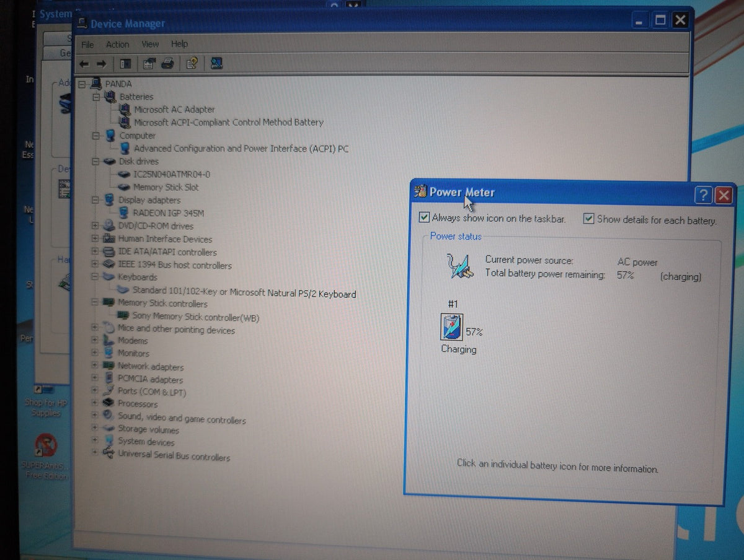Click the Sound, video and game controllers icon
The width and height of the screenshot is (744, 560).
click(x=108, y=416)
